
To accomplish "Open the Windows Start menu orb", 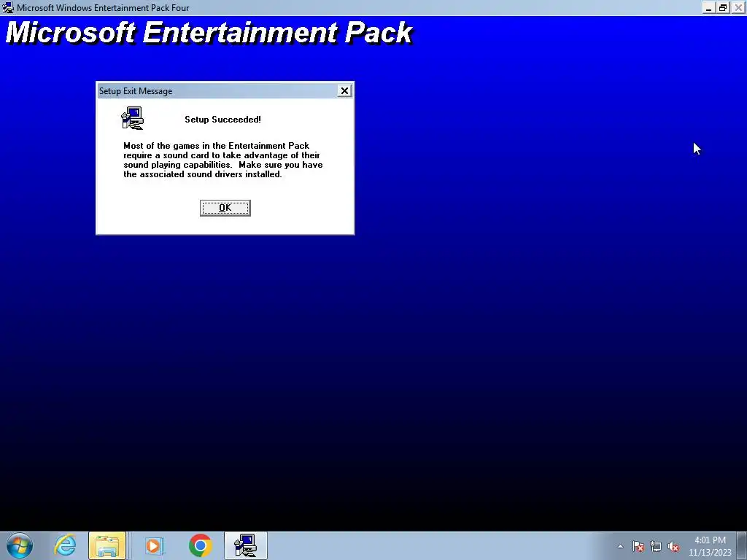I will [x=19, y=545].
